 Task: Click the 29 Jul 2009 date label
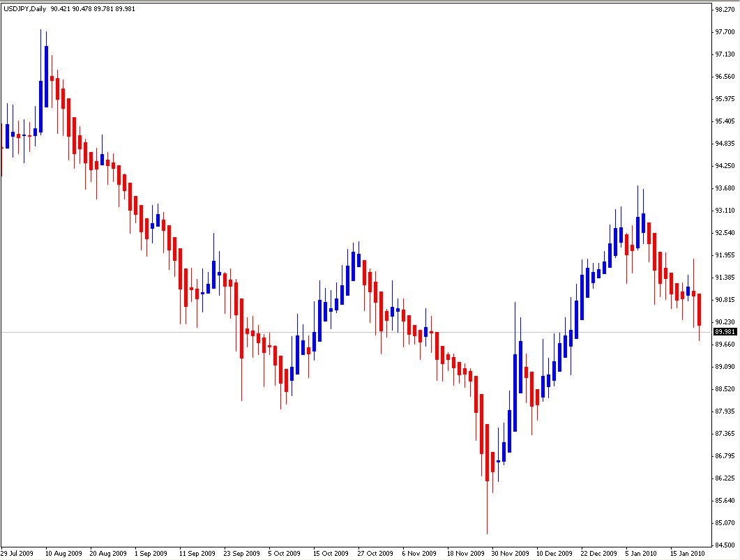(x=17, y=553)
